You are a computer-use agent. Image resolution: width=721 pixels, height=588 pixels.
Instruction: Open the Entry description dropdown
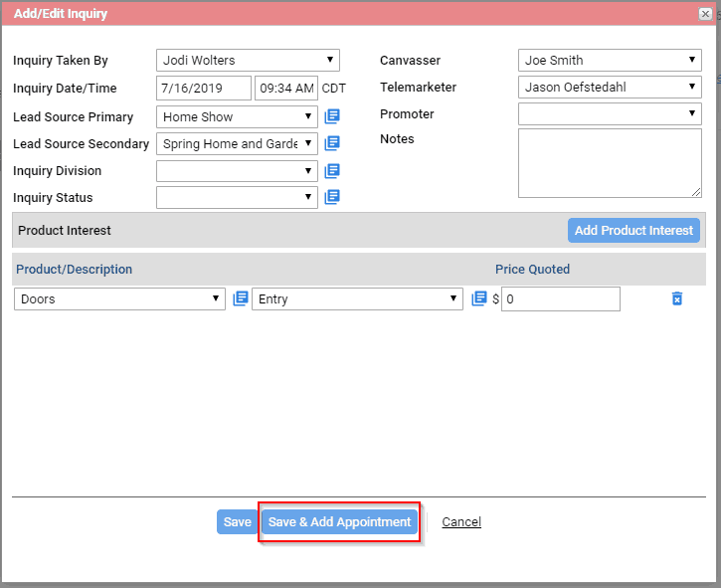[357, 299]
